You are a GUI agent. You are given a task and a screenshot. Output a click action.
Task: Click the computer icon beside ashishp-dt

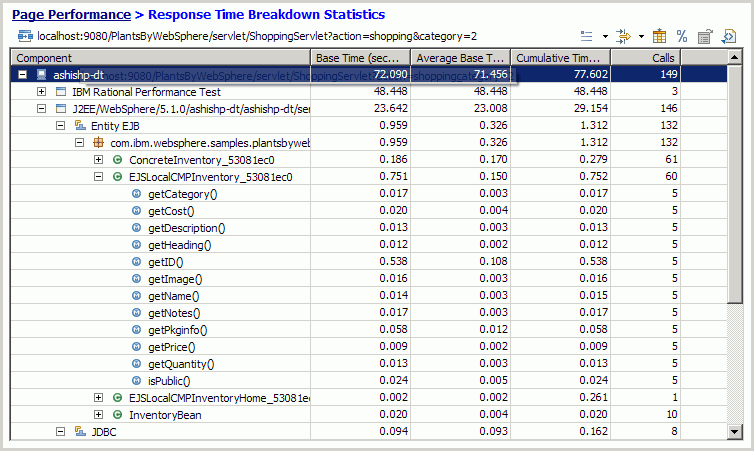coord(42,75)
